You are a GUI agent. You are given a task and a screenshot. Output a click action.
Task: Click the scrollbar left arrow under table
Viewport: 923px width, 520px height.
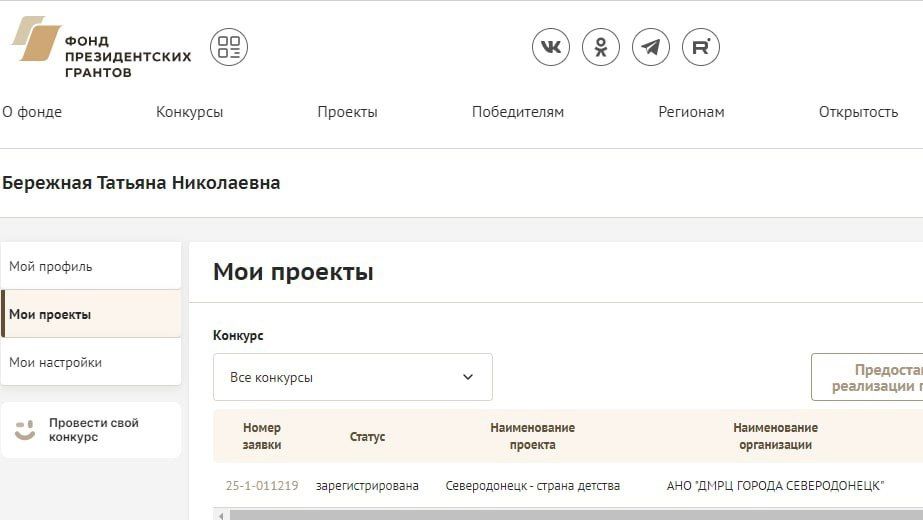pyautogui.click(x=221, y=516)
